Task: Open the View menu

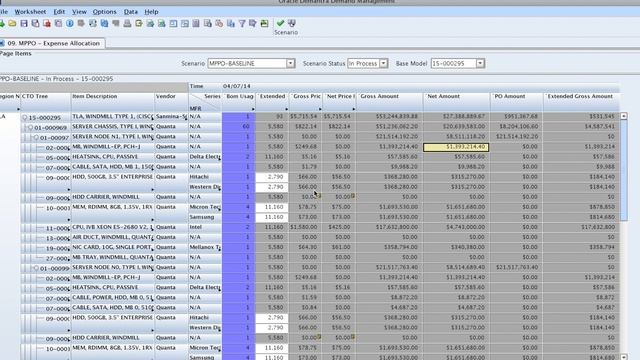Action: click(x=79, y=12)
